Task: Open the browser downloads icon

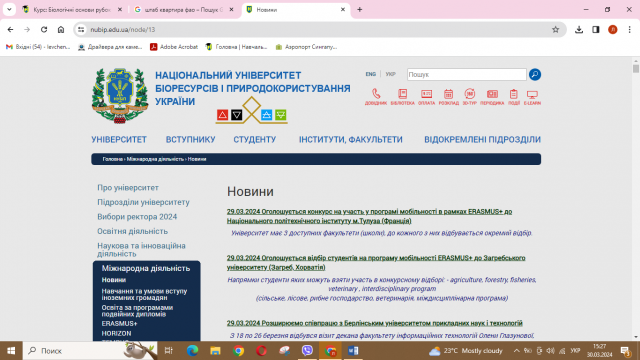Action: tap(579, 29)
